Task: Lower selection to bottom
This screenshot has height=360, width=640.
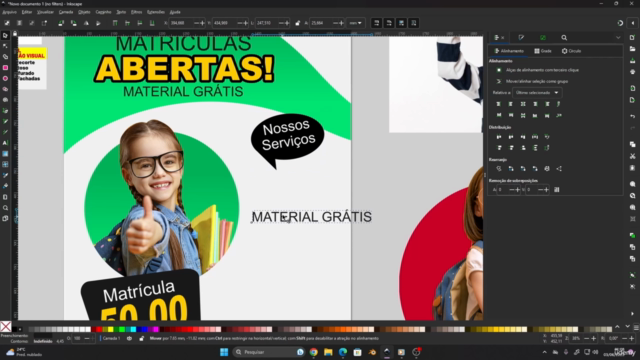Action: [152, 23]
